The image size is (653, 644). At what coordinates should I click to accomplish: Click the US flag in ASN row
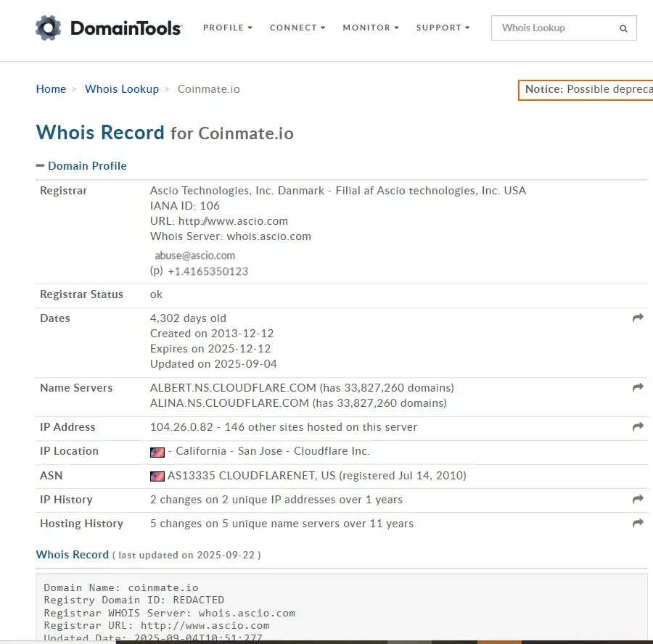coord(157,476)
